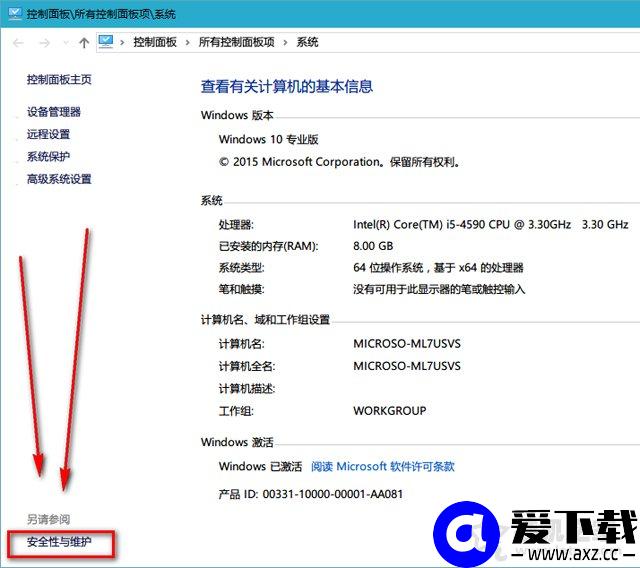Viewport: 640px width, 568px height.
Task: Open 设备管理器 link
Action: [54, 112]
